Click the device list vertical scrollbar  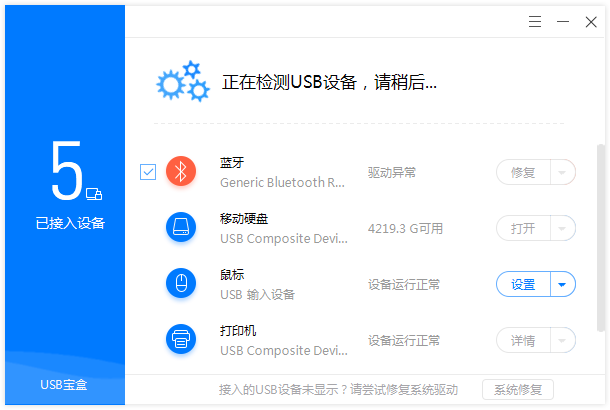(601, 237)
